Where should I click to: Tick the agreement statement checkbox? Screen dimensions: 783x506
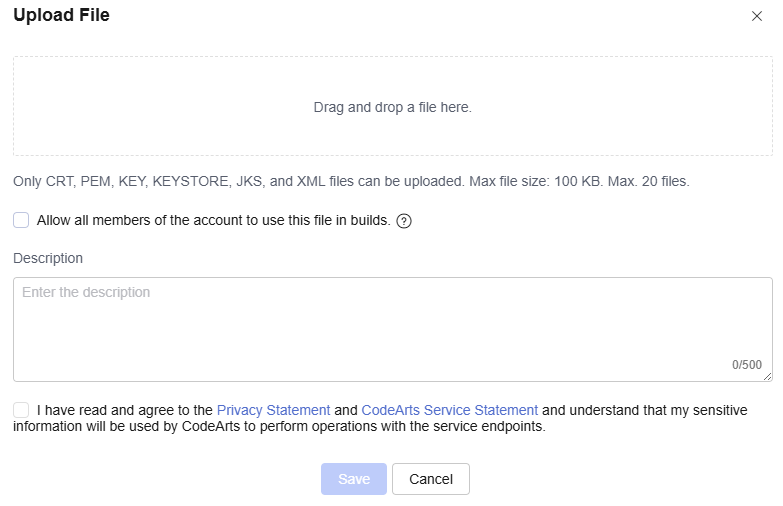21,410
